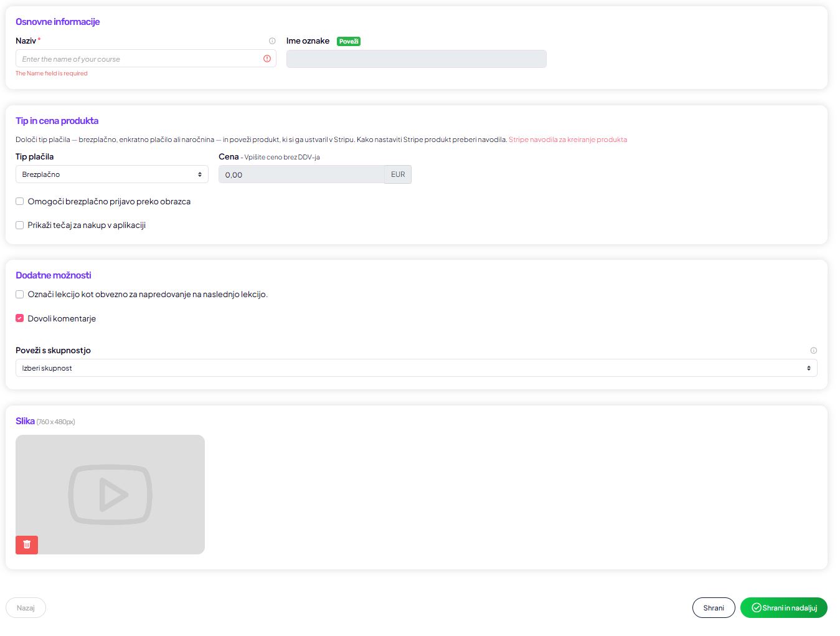
Task: Click the EUR currency addon label
Action: tap(398, 175)
